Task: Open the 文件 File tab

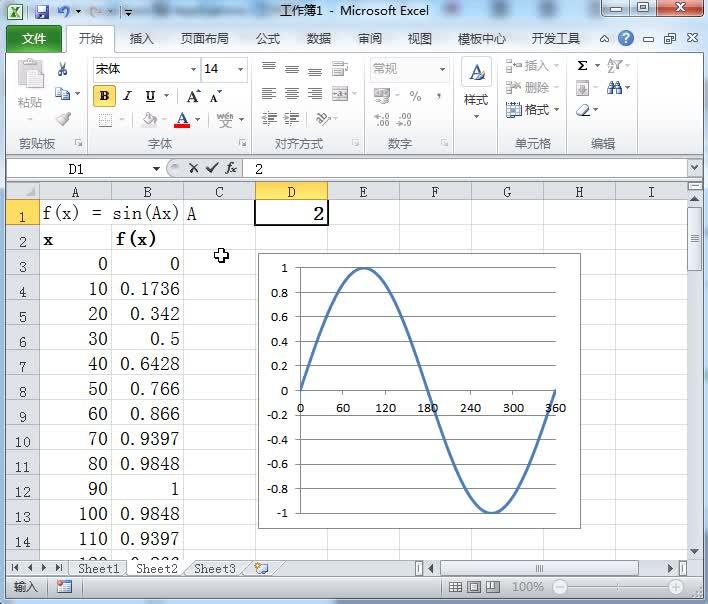Action: pos(34,39)
